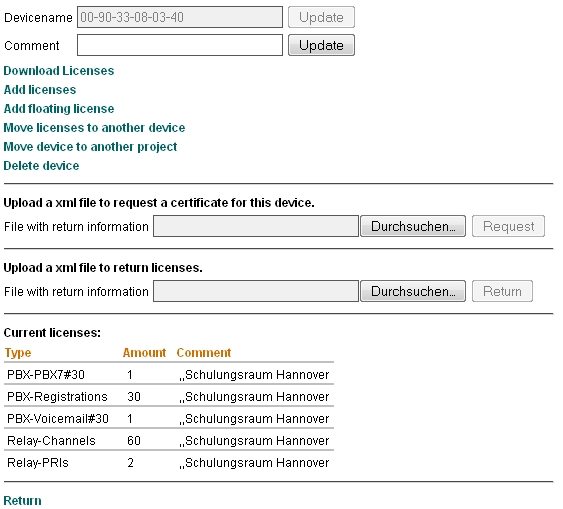Select the Add floating license link
563x509 pixels.
[x=59, y=109]
